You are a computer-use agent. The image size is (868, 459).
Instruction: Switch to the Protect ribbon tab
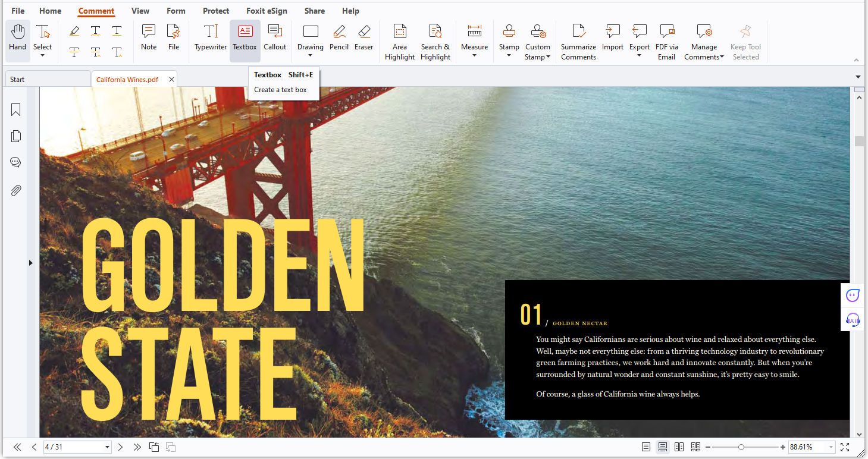(x=215, y=11)
